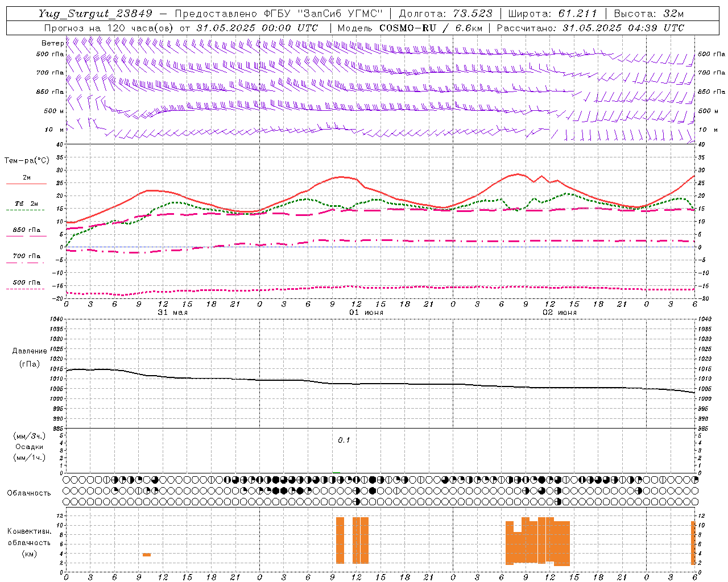Click the Тем-ра(°C) axis label
Image resolution: width=728 pixels, height=582 pixels.
tap(27, 161)
